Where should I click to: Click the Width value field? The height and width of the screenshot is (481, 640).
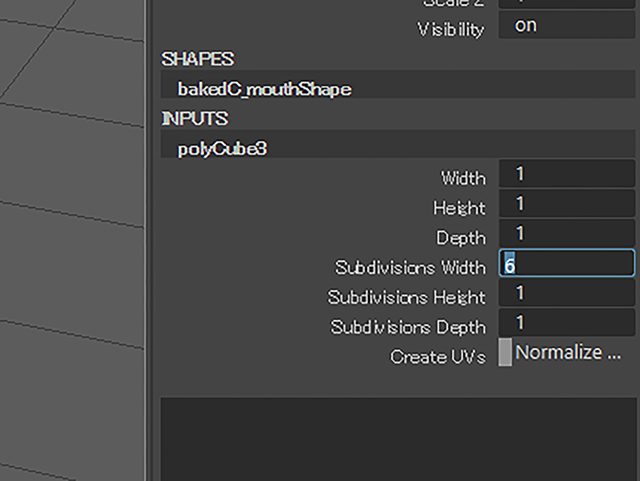(567, 174)
